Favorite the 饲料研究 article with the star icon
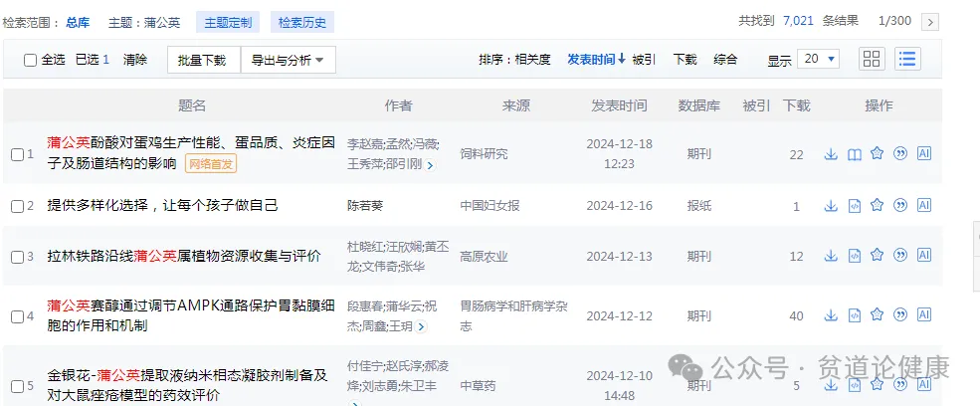 877,153
